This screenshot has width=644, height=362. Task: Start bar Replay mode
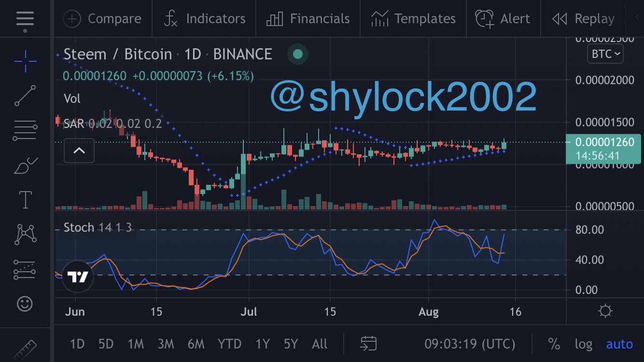point(583,19)
